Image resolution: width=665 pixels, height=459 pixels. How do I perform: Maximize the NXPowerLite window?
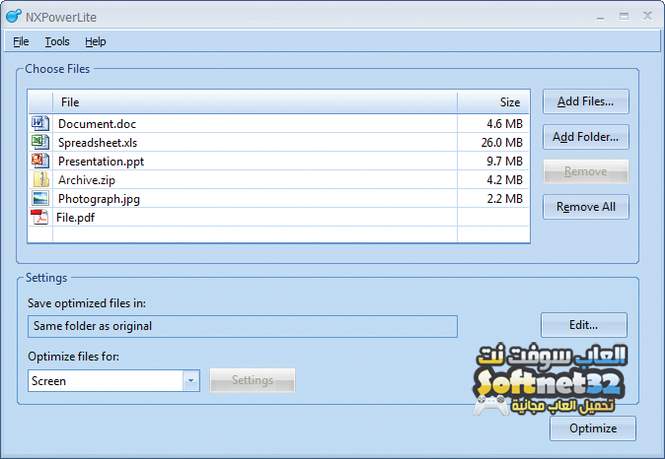tap(624, 16)
